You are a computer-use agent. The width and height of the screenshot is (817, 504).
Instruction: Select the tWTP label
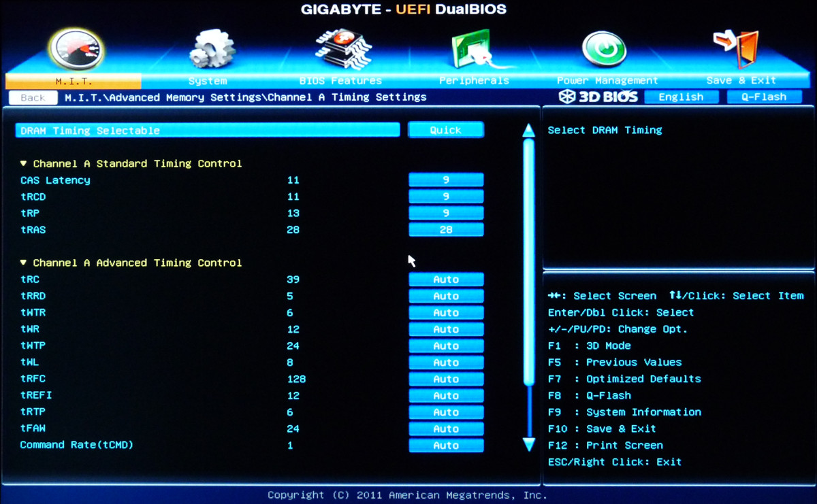click(x=33, y=346)
